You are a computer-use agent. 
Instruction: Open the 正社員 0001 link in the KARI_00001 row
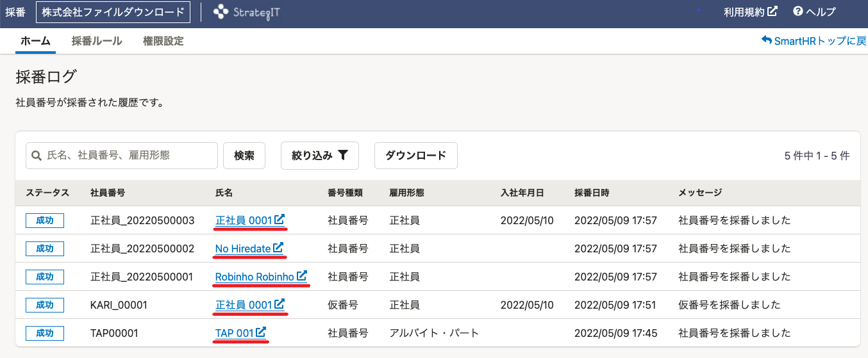tap(244, 304)
